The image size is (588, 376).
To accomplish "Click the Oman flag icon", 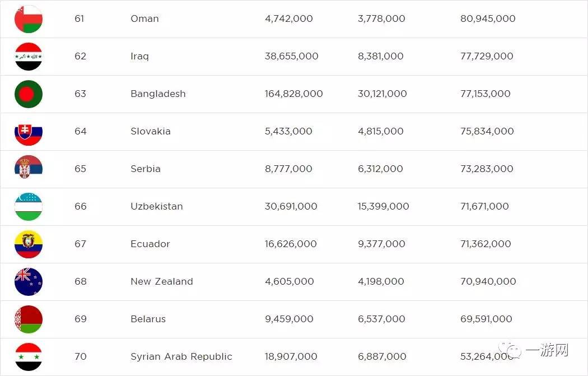I will (x=29, y=19).
